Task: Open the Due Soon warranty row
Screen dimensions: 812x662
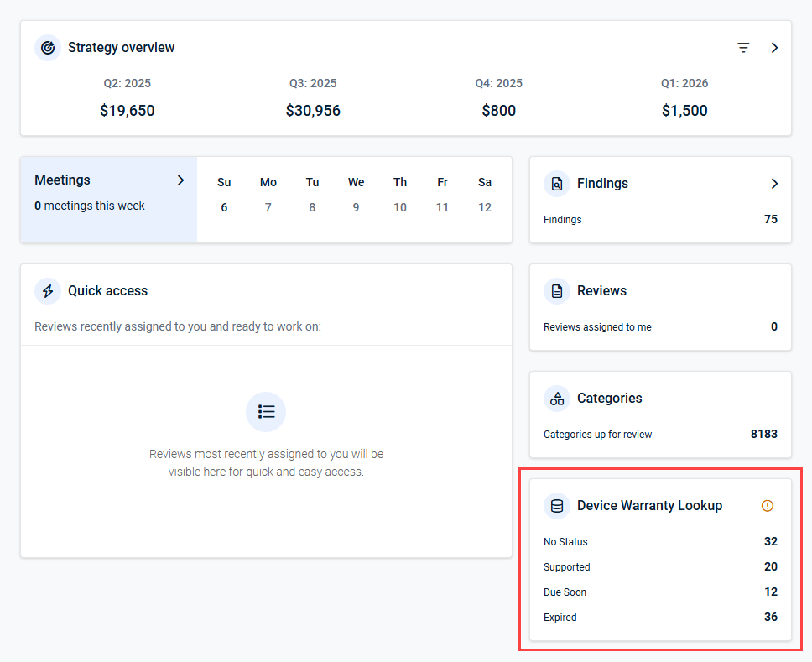Action: (660, 592)
